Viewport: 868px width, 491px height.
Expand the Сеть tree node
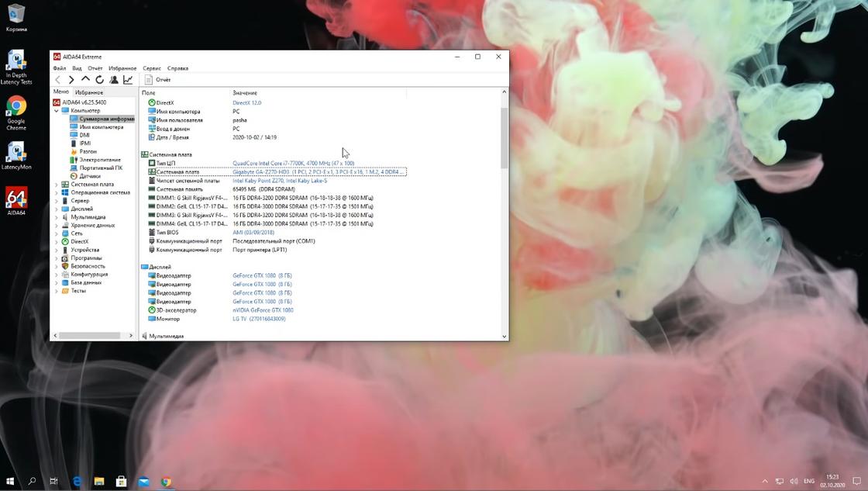pos(57,233)
